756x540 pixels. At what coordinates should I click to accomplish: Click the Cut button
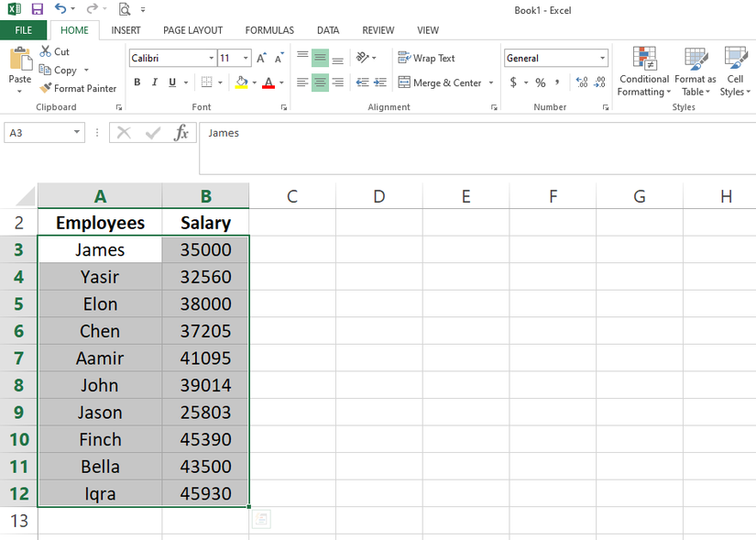tap(55, 52)
